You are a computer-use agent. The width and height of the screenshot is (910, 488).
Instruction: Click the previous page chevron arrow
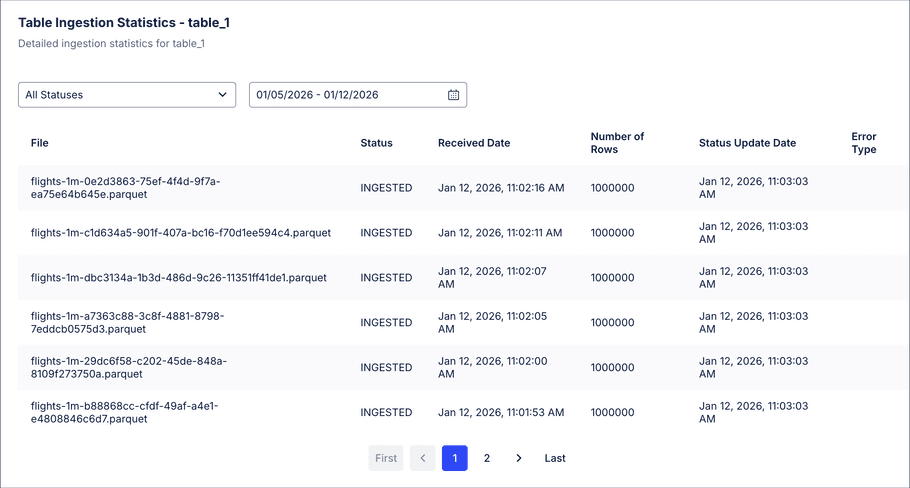point(422,458)
